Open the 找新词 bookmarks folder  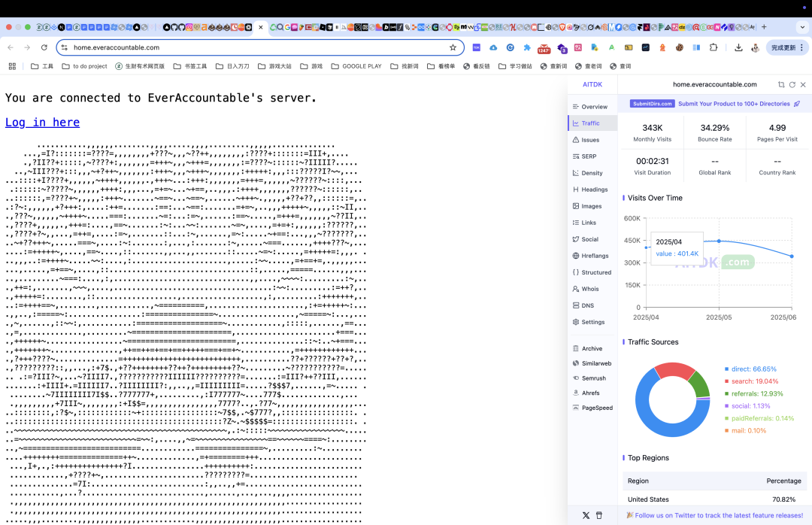click(404, 66)
